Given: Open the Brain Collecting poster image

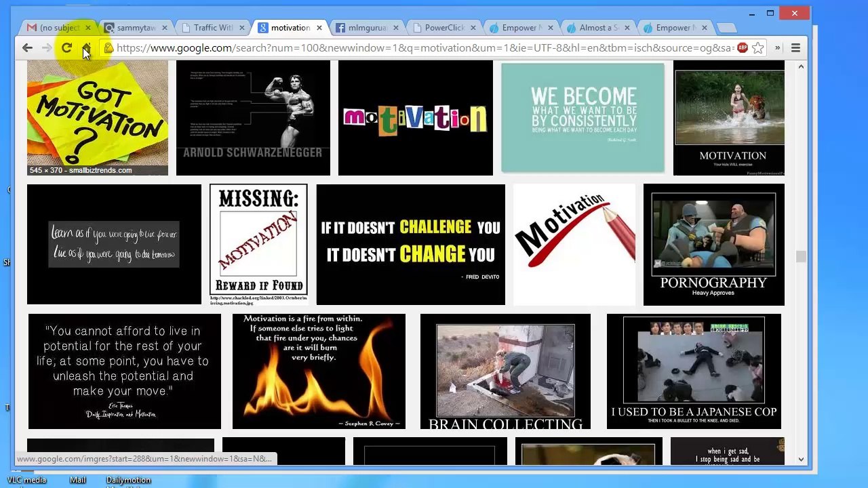Looking at the screenshot, I should click(x=505, y=371).
